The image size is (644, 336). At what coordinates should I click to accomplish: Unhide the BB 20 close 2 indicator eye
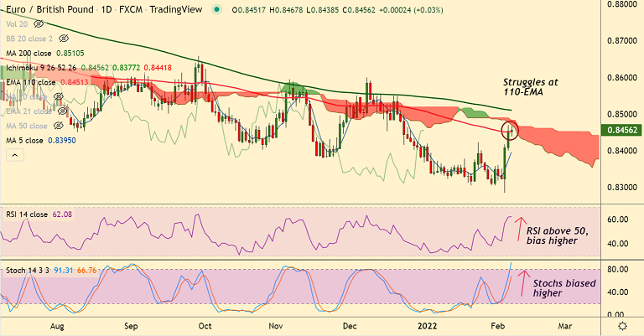click(x=63, y=39)
